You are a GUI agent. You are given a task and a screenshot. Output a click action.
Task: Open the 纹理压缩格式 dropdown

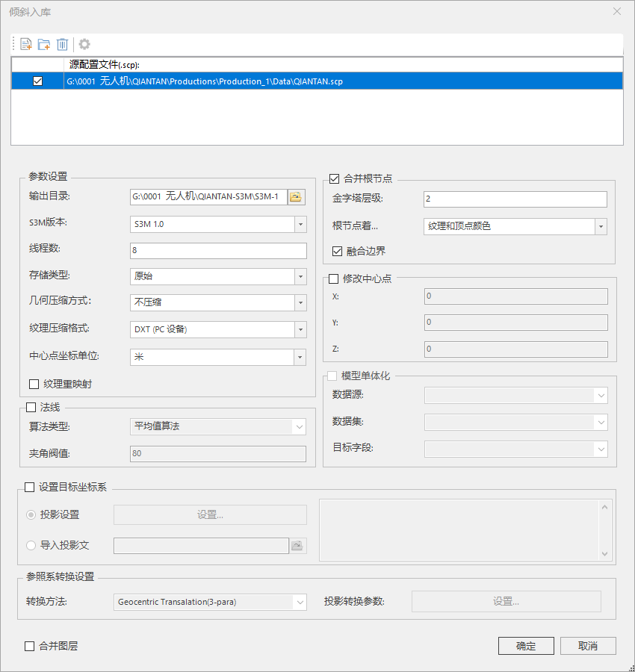(x=300, y=329)
